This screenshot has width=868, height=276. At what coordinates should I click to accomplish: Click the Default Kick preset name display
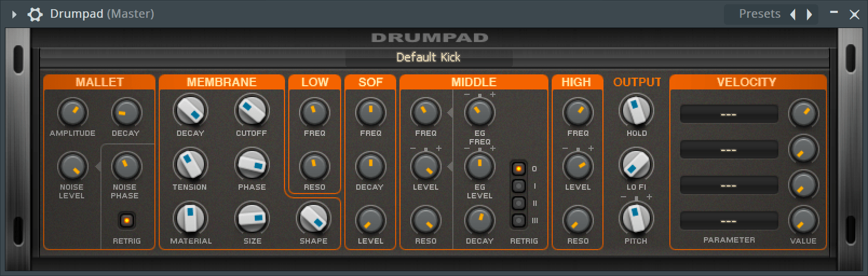429,57
